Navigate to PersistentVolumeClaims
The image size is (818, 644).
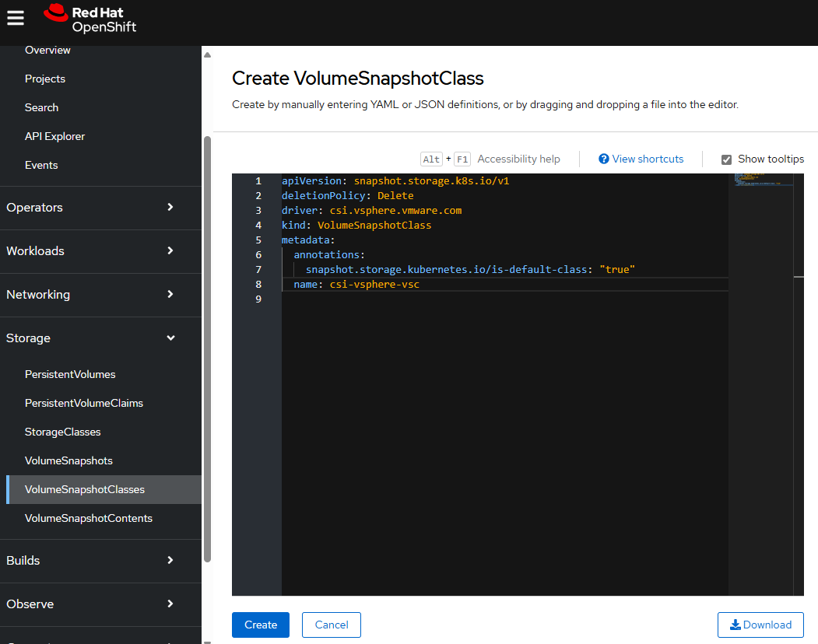(83, 403)
